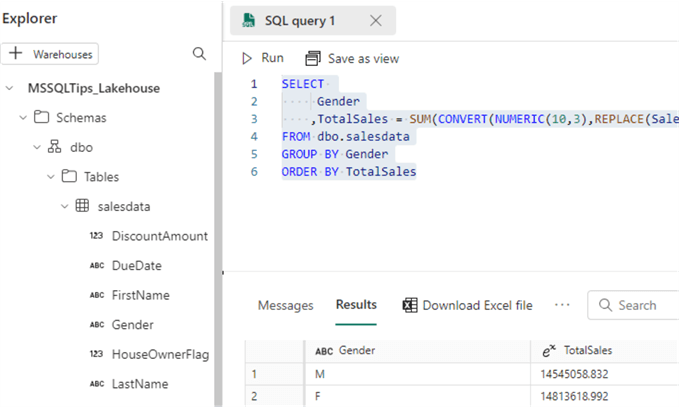Switch to the Messages tab
The width and height of the screenshot is (679, 407).
point(285,305)
